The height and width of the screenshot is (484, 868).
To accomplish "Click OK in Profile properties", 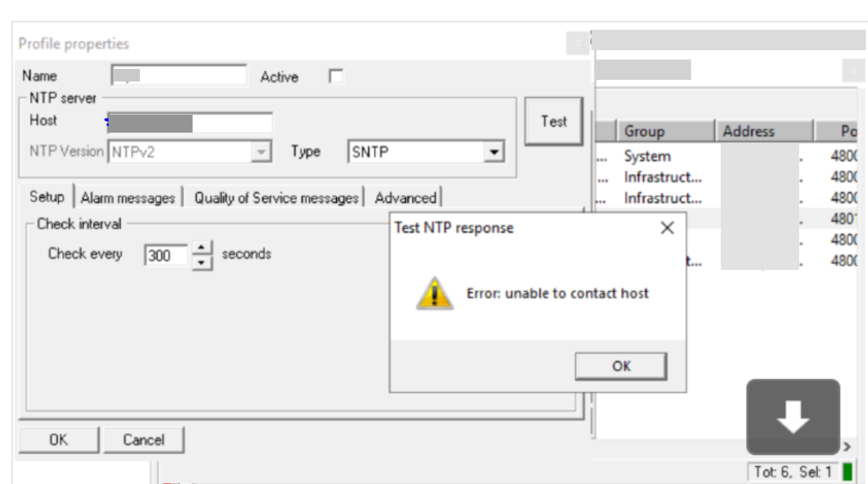I will tap(58, 440).
